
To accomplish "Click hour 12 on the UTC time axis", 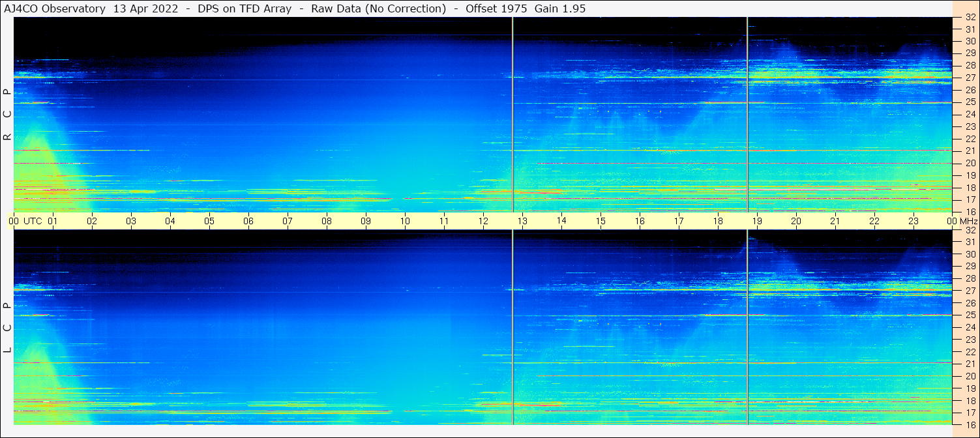I will point(483,221).
